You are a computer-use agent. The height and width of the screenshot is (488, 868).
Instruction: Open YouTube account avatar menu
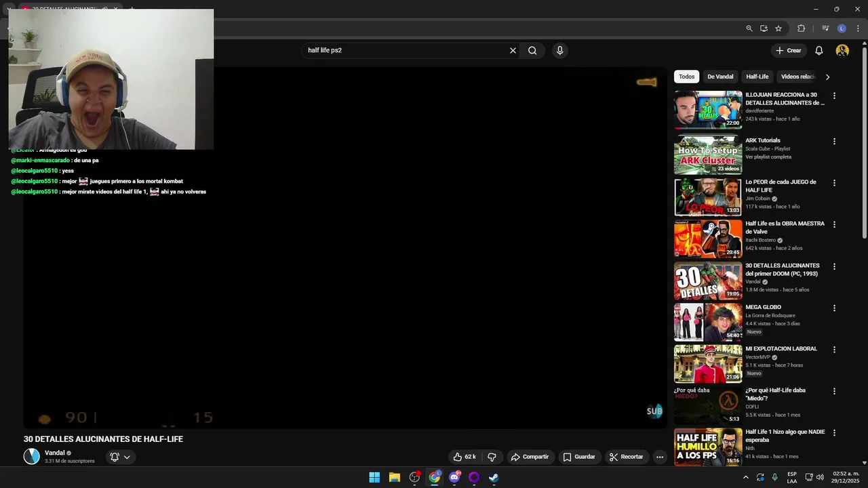[x=842, y=50]
